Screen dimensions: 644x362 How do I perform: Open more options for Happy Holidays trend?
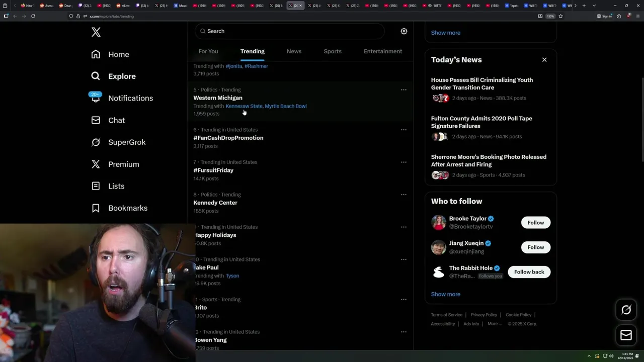[404, 227]
